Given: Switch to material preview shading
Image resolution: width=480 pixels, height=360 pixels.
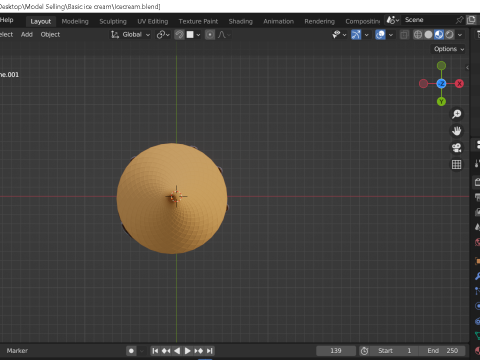Looking at the screenshot, I should pos(439,34).
